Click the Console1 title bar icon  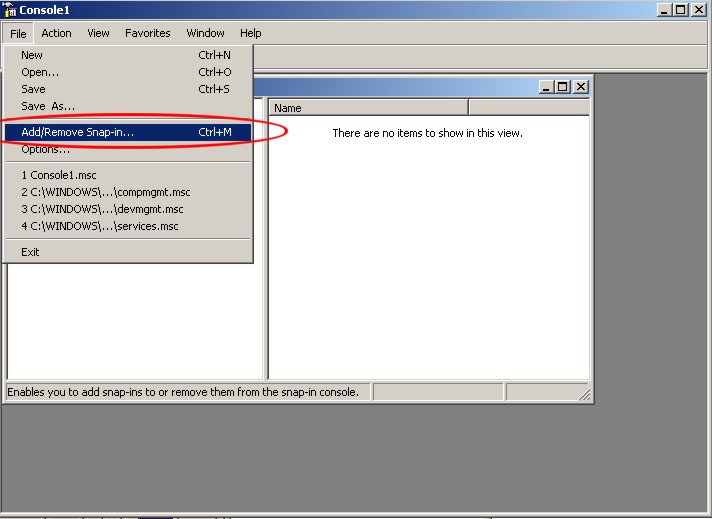coord(10,10)
